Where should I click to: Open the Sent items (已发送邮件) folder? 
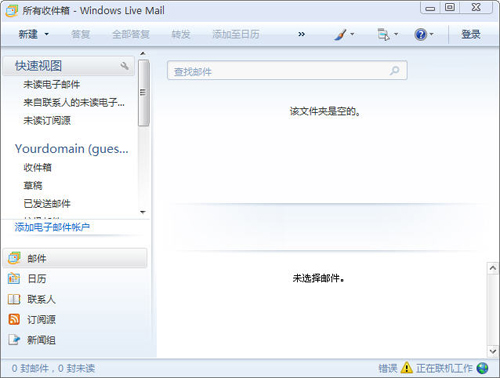click(47, 203)
